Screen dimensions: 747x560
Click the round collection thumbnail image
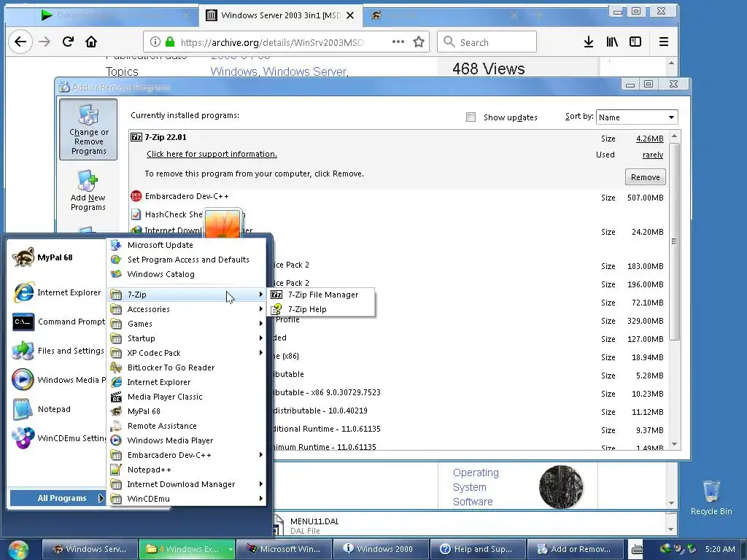(x=561, y=486)
